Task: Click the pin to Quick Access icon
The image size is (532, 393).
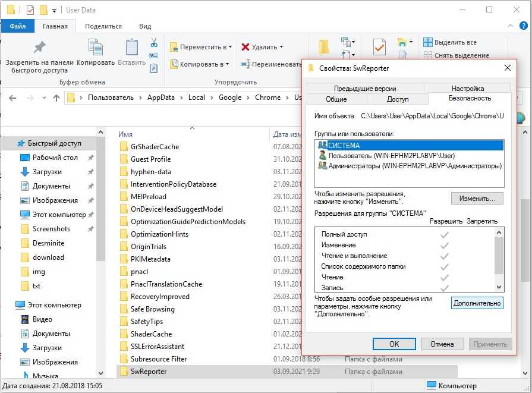Action: pyautogui.click(x=39, y=48)
